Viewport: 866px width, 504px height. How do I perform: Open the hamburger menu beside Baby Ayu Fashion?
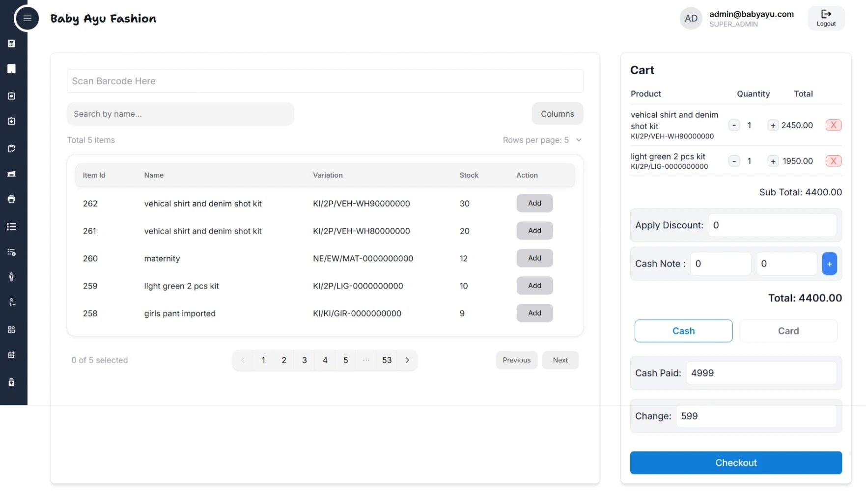tap(27, 18)
